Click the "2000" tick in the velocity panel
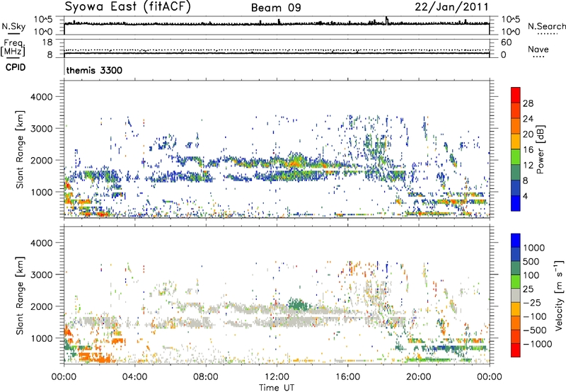This screenshot has width=566, height=392. click(x=41, y=306)
